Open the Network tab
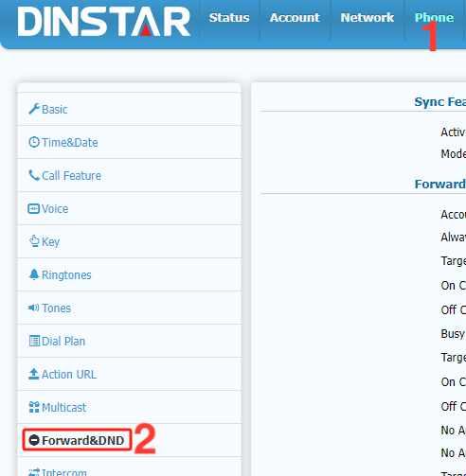 point(367,18)
